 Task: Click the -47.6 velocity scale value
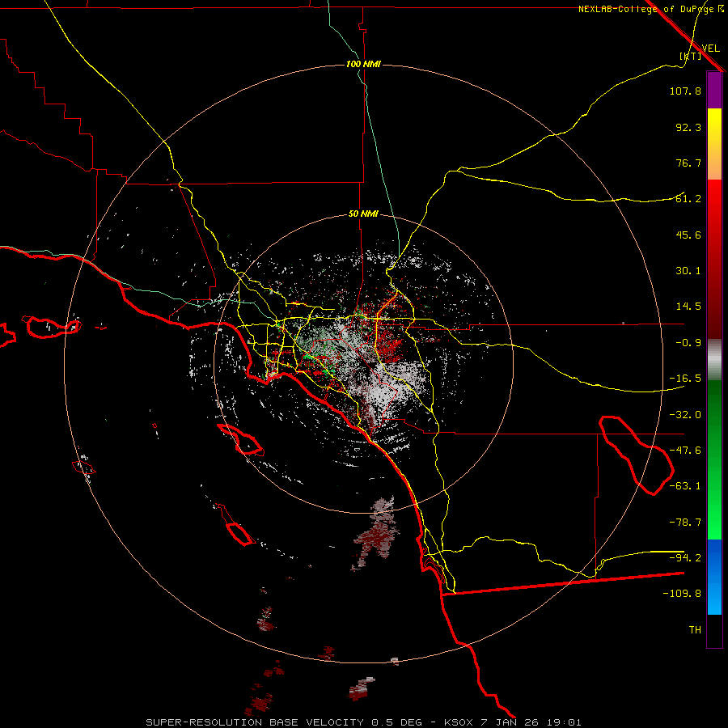[x=685, y=451]
